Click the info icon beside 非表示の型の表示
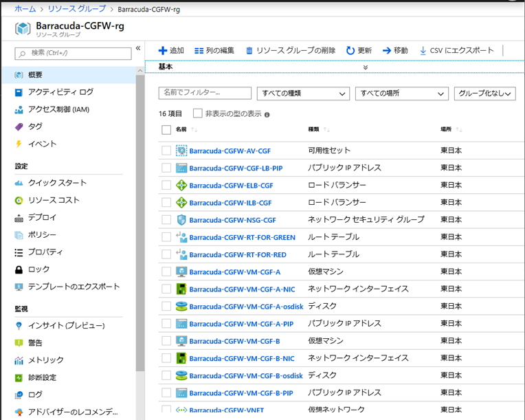The image size is (525, 420). (267, 115)
